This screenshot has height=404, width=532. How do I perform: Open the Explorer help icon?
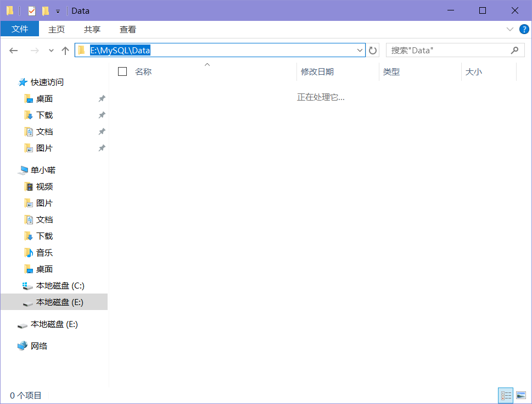[524, 29]
